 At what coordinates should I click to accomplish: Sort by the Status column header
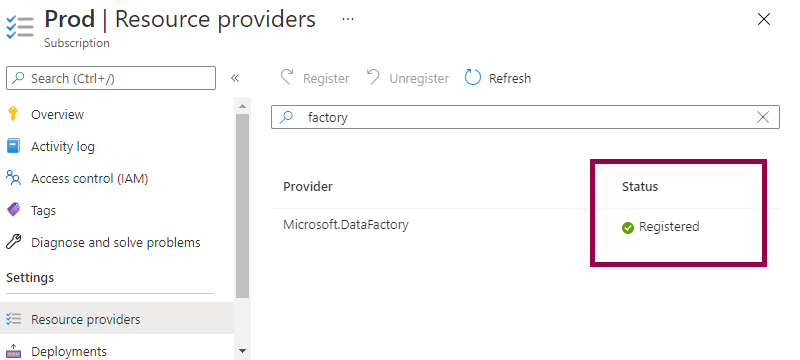pyautogui.click(x=640, y=187)
